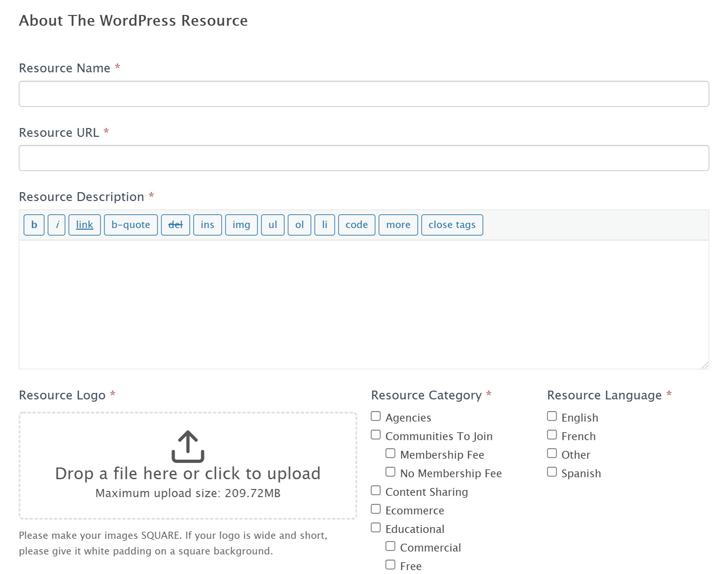Insert a link using the editor toolbar
The height and width of the screenshot is (574, 728).
click(84, 225)
